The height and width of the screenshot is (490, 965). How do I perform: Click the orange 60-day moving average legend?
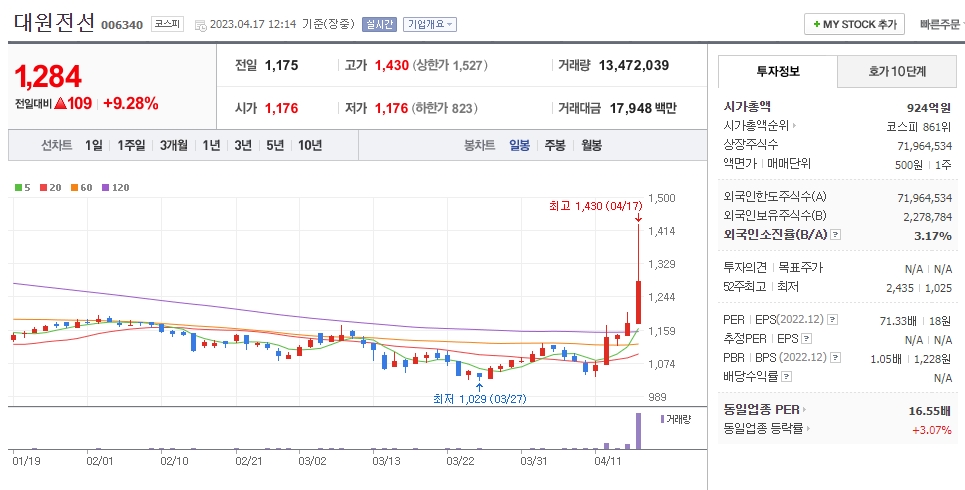pos(82,188)
